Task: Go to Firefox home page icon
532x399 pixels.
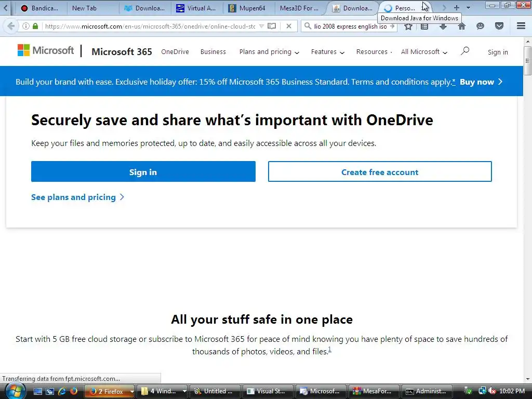Action: click(x=462, y=26)
